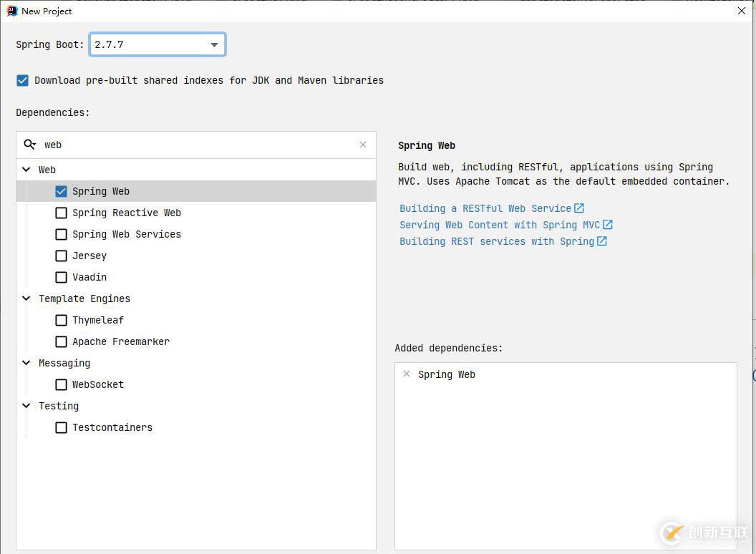Click the dependency search field containing web
This screenshot has width=756, height=554.
196,145
